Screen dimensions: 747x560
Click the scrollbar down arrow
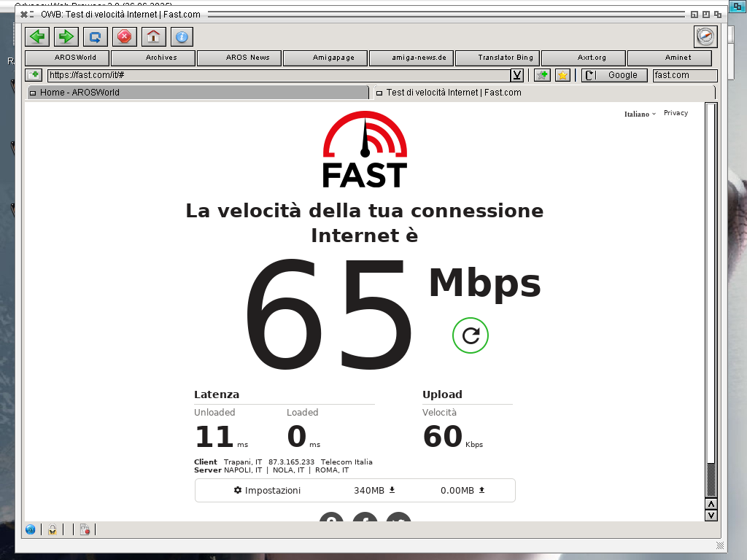tap(711, 516)
